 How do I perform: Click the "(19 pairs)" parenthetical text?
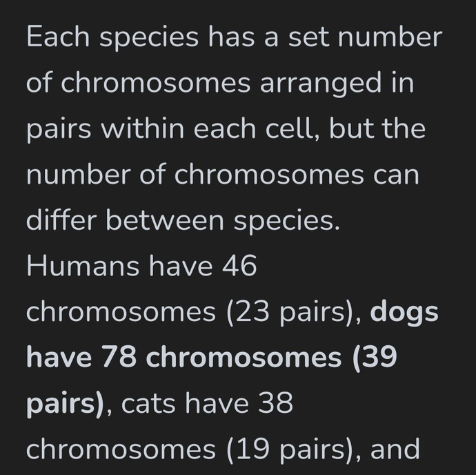tap(290, 449)
